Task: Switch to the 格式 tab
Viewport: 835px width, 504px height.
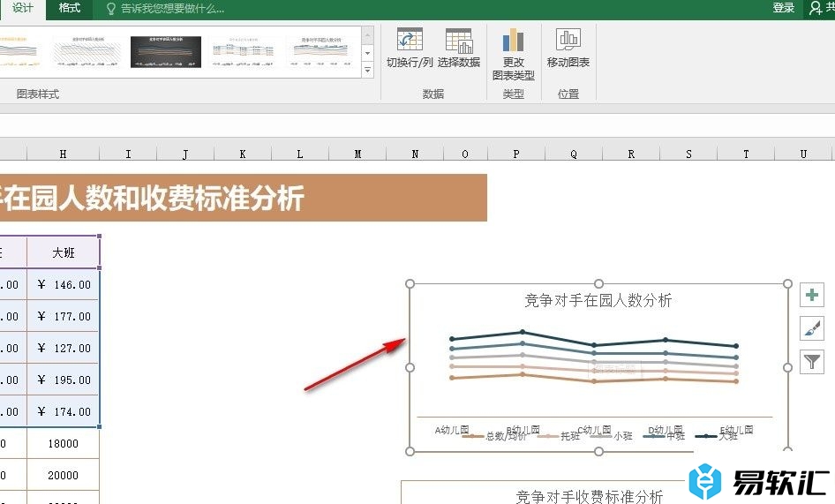Action: [x=69, y=8]
